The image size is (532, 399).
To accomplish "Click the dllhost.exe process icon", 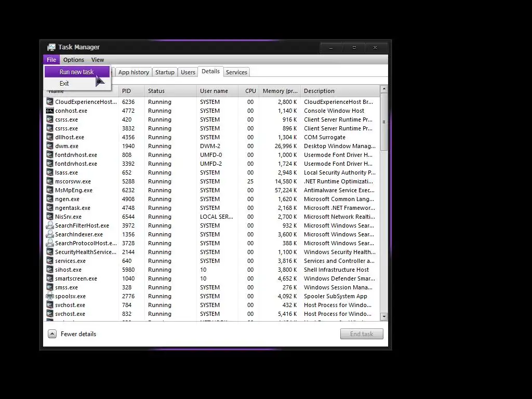I will click(50, 137).
